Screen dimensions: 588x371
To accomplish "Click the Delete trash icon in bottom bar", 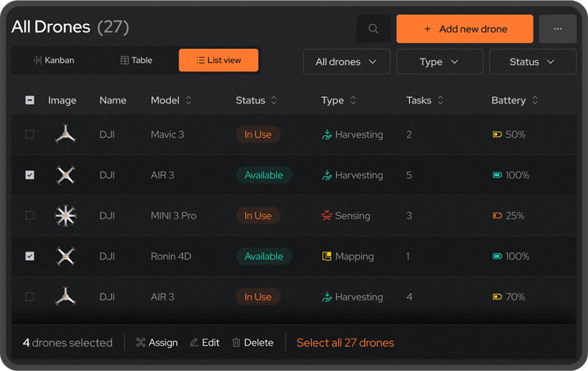I will [236, 342].
